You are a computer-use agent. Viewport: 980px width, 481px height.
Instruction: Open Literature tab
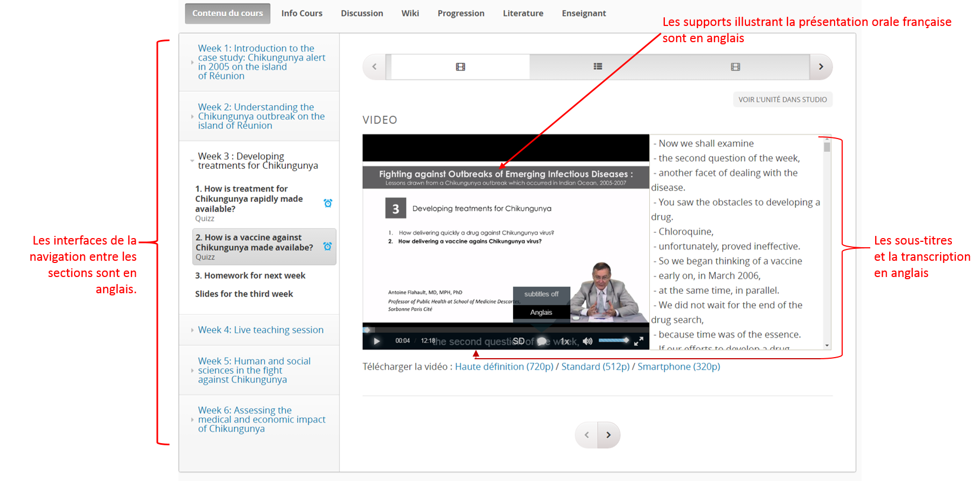point(523,14)
